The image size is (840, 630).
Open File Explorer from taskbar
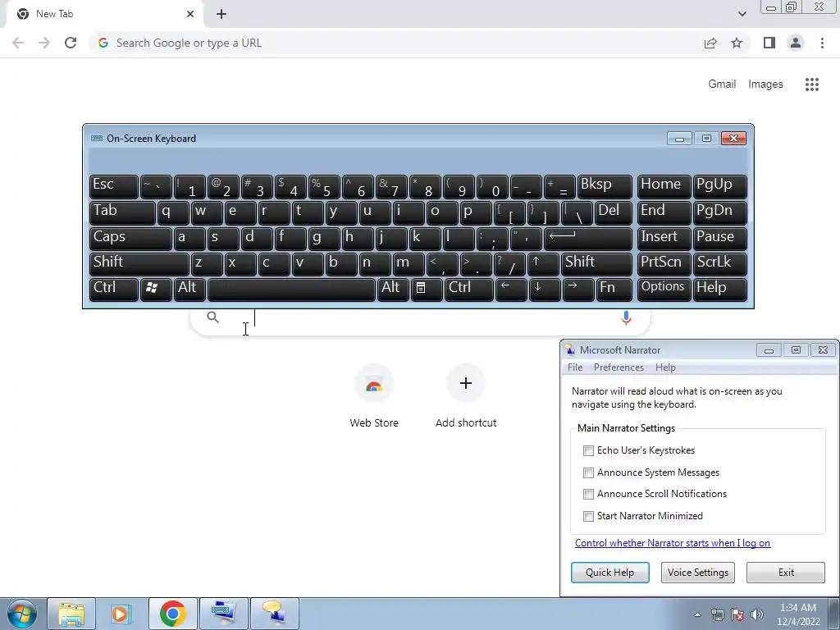pos(71,614)
